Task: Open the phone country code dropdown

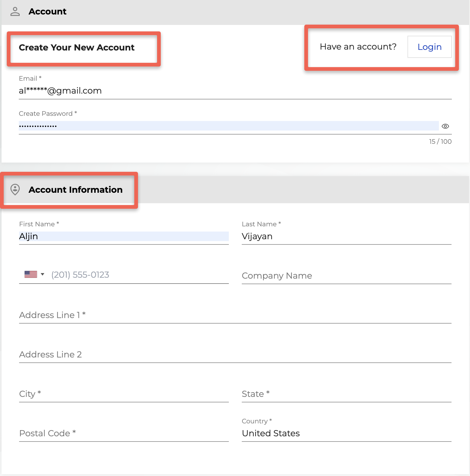Action: (x=43, y=274)
